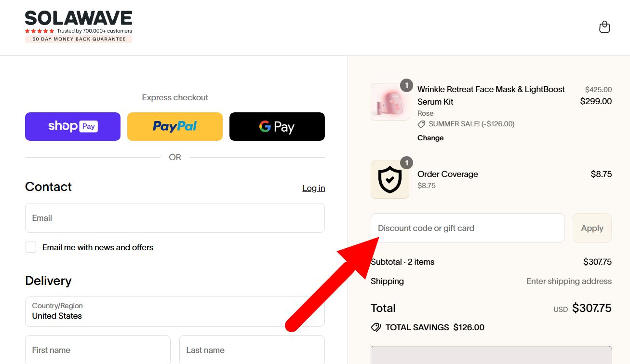Pay with Google Pay express checkout
Viewport: 630px width, 364px height.
[x=277, y=126]
